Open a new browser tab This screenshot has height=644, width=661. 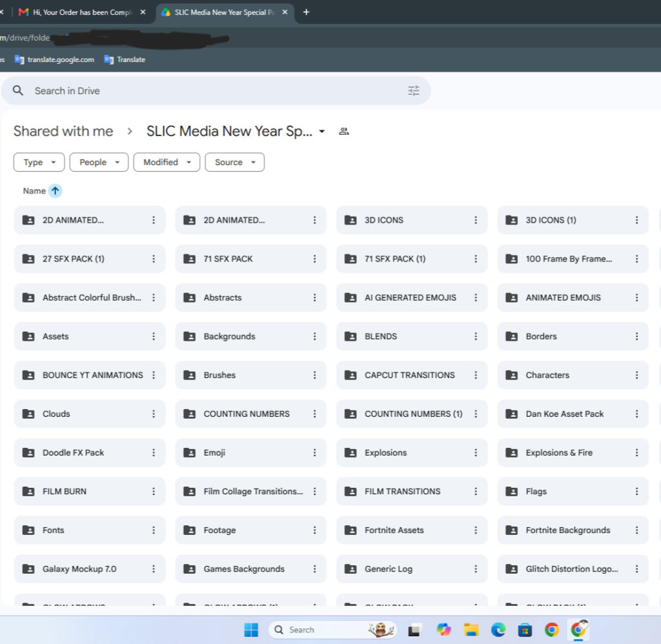pyautogui.click(x=307, y=12)
